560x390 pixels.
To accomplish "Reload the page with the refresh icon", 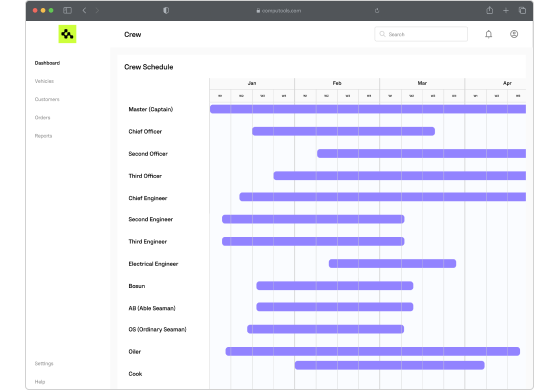I will [377, 11].
